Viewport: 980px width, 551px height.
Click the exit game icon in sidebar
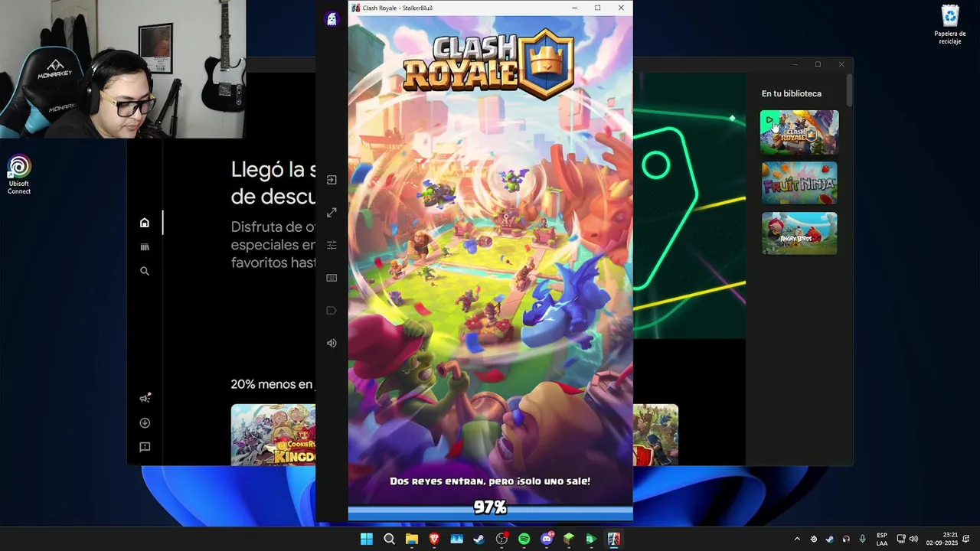tap(332, 180)
